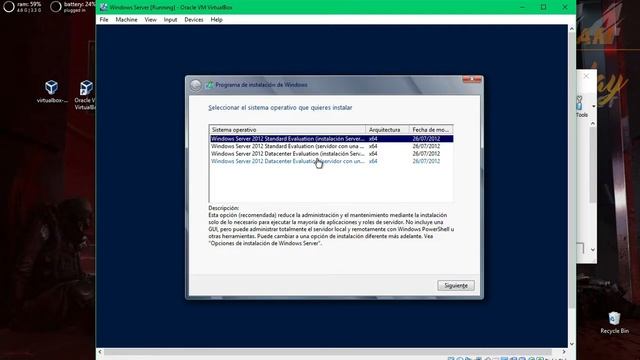Click the Sistema operativo column header
640x360 pixels.
tap(287, 129)
